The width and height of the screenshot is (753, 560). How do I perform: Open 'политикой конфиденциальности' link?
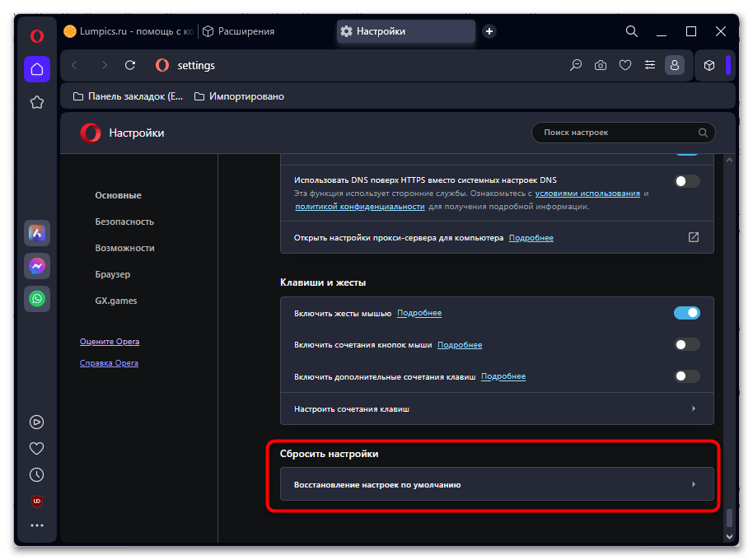tap(360, 207)
